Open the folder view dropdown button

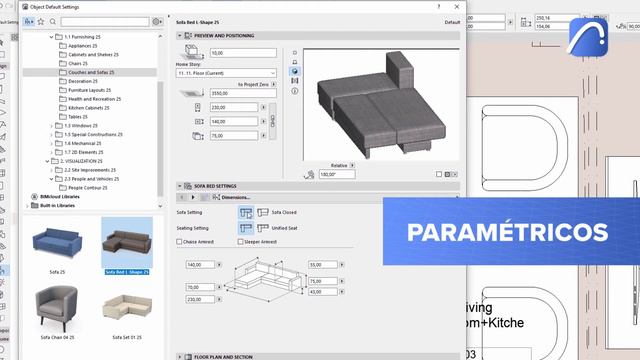click(x=29, y=22)
